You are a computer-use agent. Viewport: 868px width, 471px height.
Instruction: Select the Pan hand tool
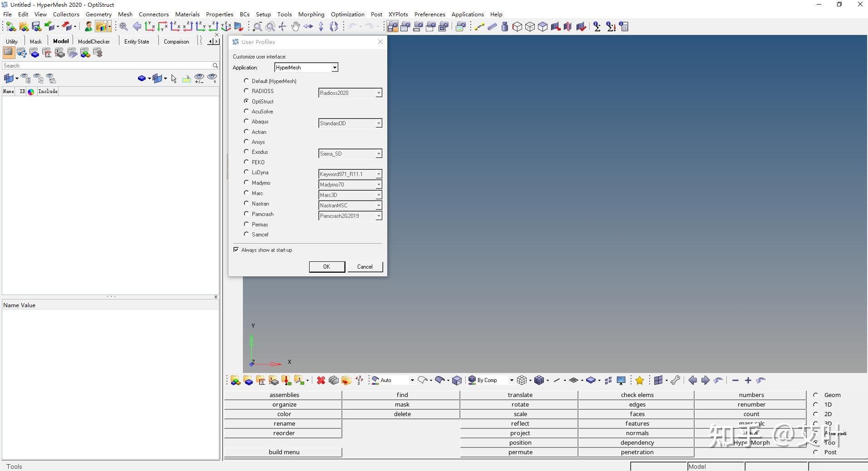pos(296,27)
